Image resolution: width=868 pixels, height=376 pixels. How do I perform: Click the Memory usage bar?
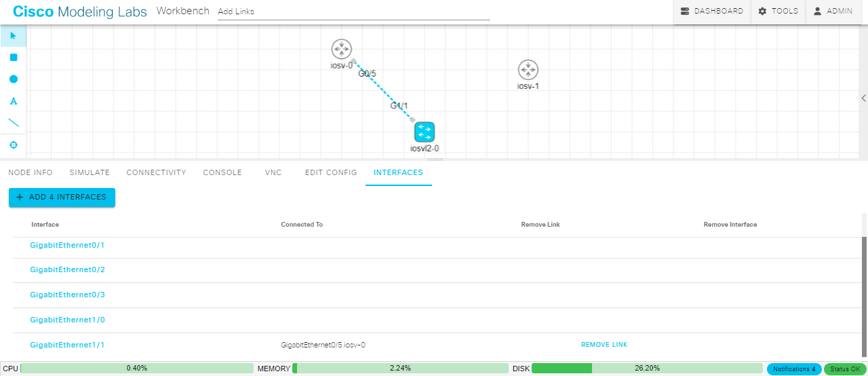coord(400,369)
